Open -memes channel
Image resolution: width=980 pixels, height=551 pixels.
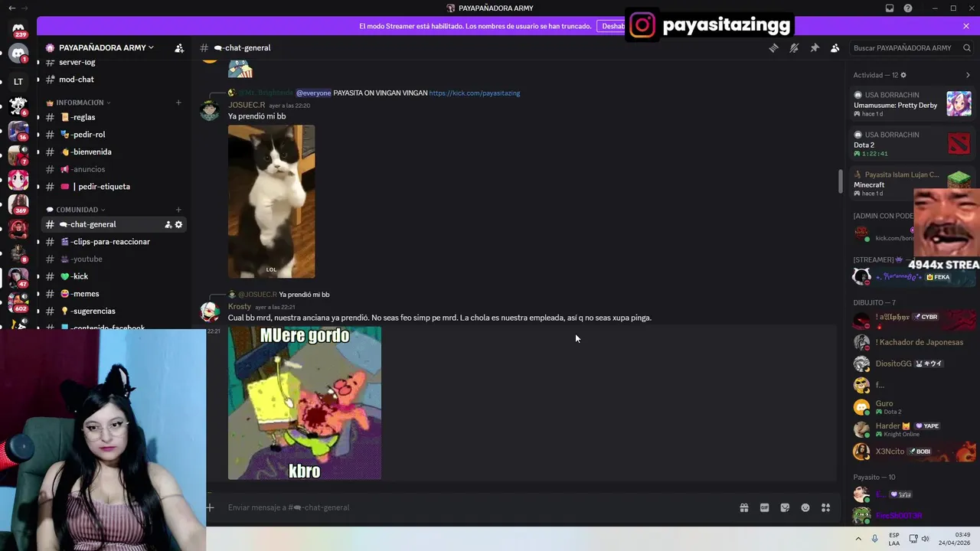113,294
